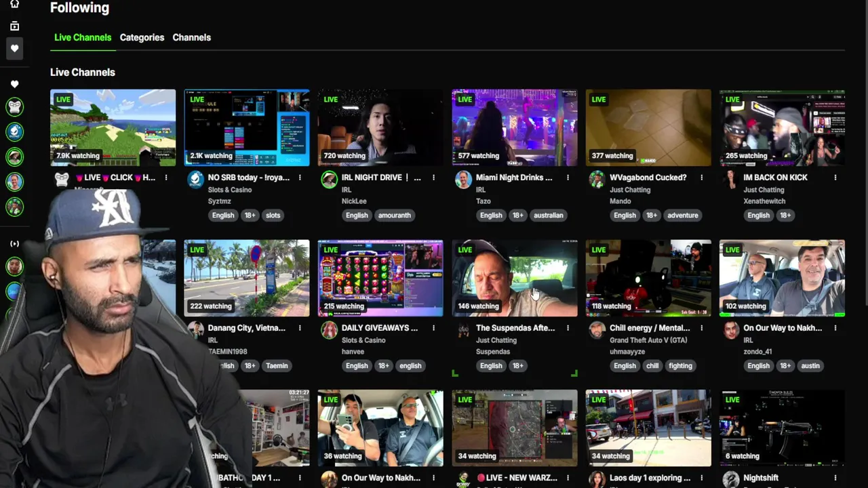The width and height of the screenshot is (868, 488).
Task: Click the chill tag on uhmaayyze card
Action: tap(652, 365)
